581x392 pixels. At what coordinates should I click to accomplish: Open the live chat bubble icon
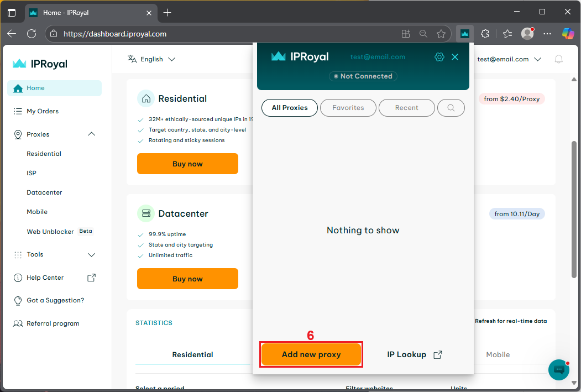pyautogui.click(x=559, y=369)
